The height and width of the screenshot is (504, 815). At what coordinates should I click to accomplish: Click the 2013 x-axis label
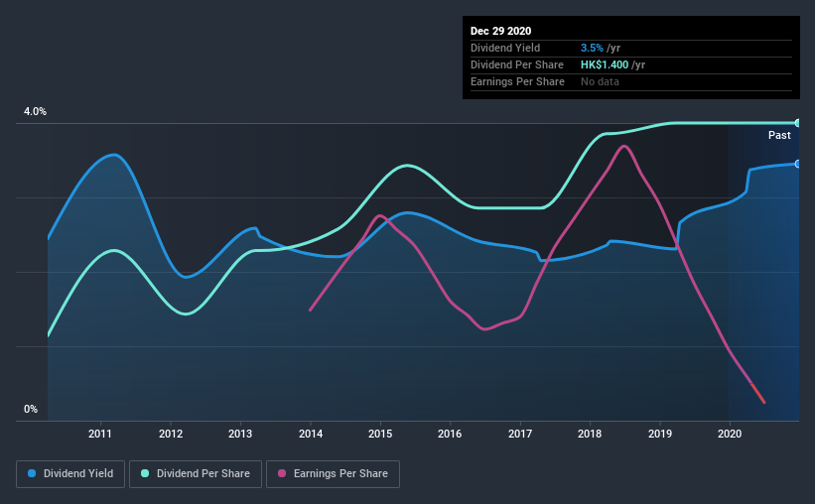[x=240, y=434]
